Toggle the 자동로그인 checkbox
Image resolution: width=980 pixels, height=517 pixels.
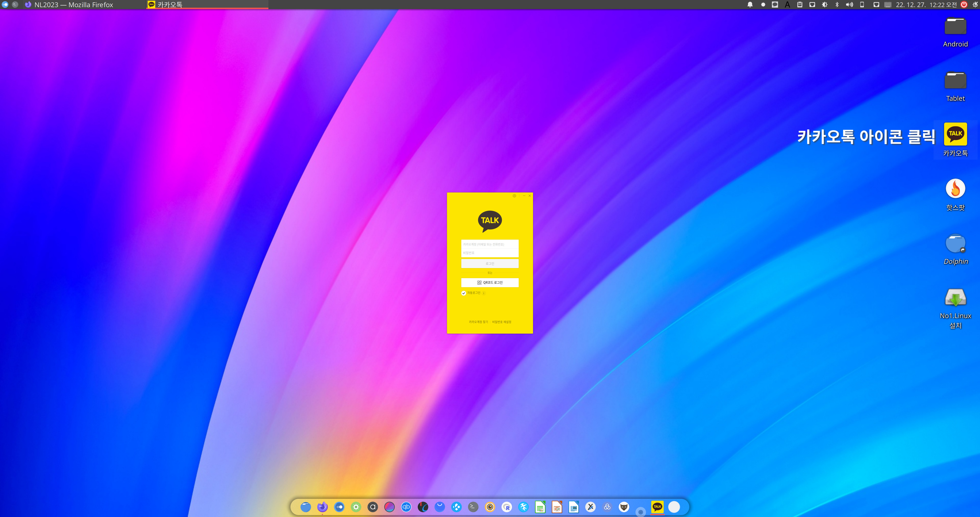(463, 293)
